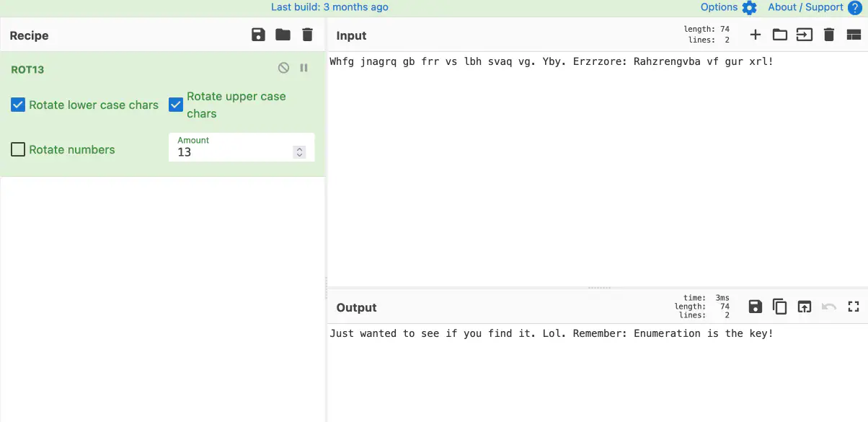868x422 pixels.
Task: Copy output to clipboard
Action: click(x=779, y=307)
